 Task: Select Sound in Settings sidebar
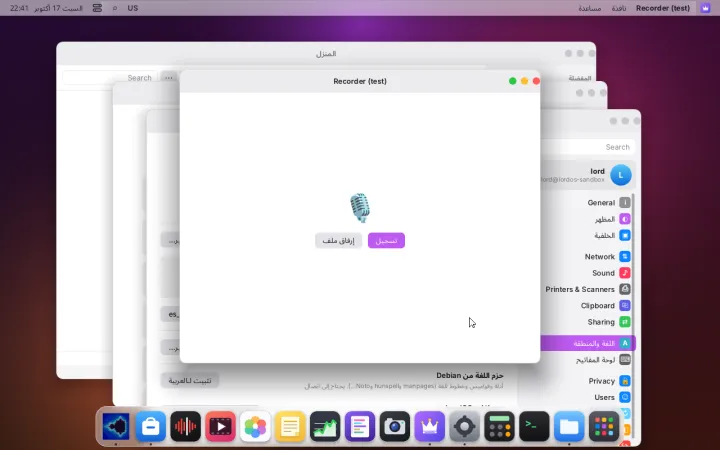click(588, 273)
